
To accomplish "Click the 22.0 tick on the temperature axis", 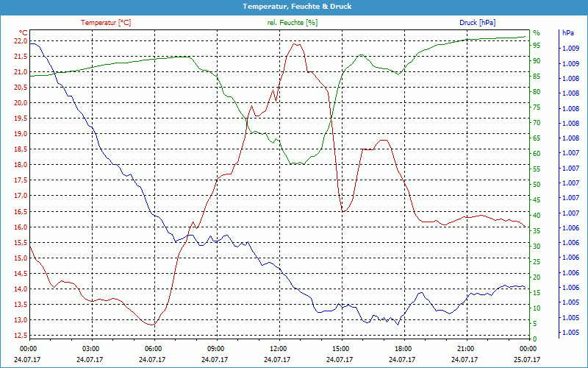I will (x=20, y=41).
